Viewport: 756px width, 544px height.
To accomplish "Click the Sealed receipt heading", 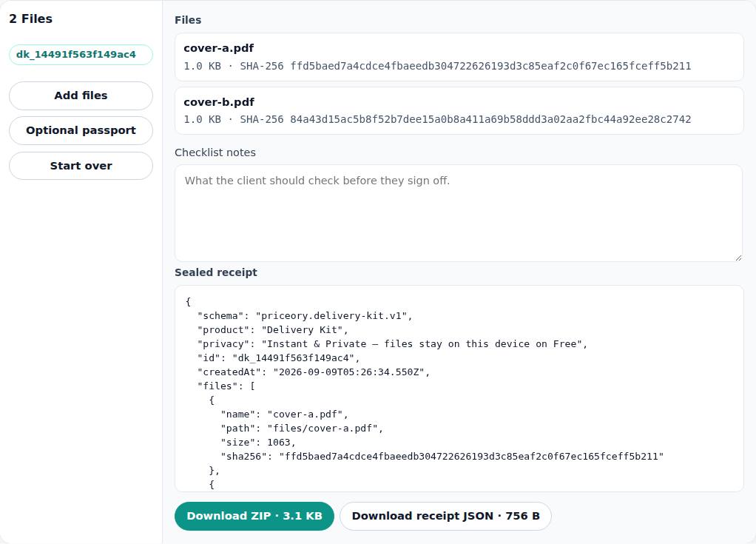I will [215, 272].
